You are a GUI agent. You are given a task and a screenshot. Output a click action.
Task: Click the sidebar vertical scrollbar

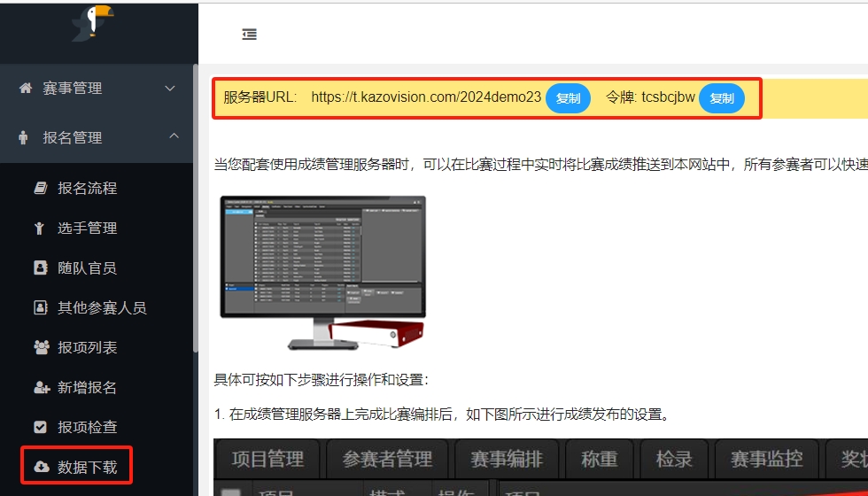195,213
